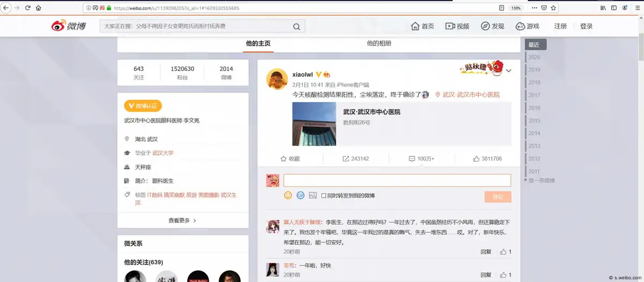Jump to 2015 in the year timeline
The width and height of the screenshot is (644, 282).
534,121
